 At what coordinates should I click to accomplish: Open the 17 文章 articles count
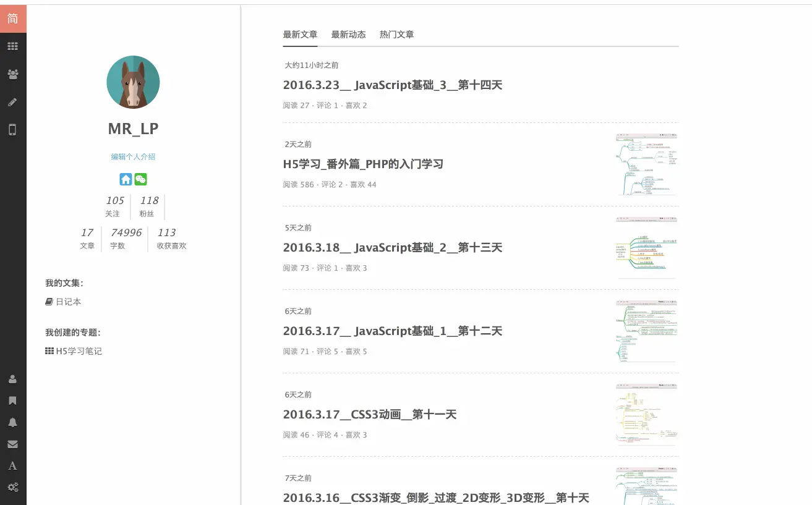coord(87,239)
